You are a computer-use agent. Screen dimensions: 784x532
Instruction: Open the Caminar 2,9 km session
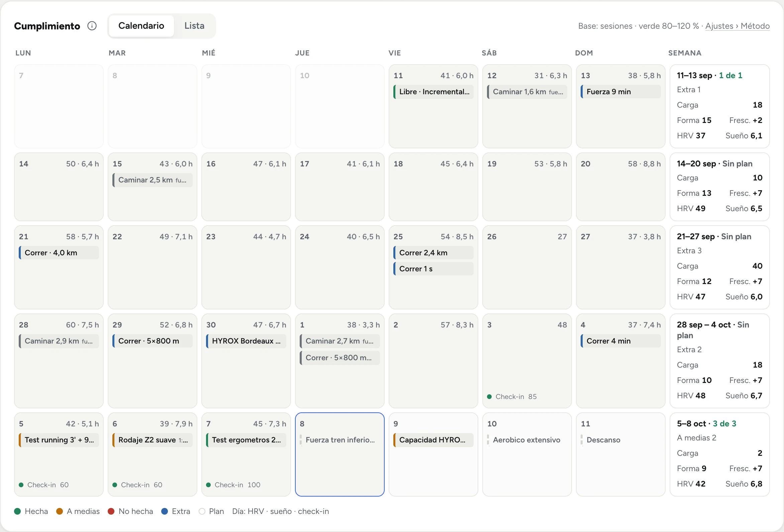coord(59,341)
